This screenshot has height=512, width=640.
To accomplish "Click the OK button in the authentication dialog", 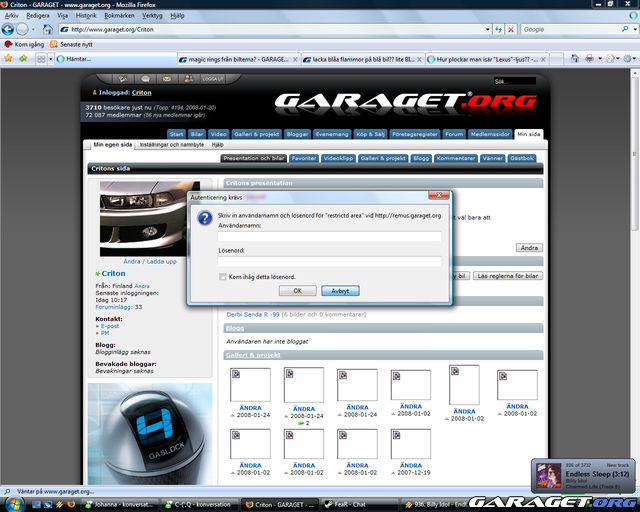I will coord(298,291).
